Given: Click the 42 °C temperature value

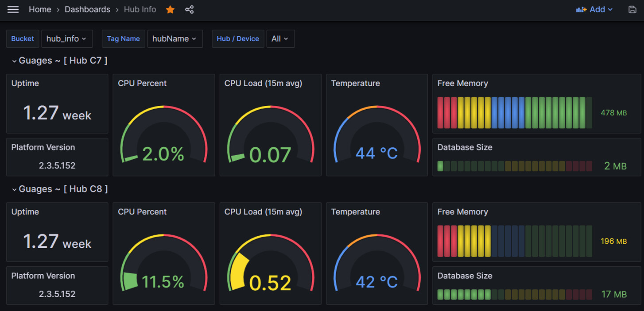Looking at the screenshot, I should [x=376, y=281].
